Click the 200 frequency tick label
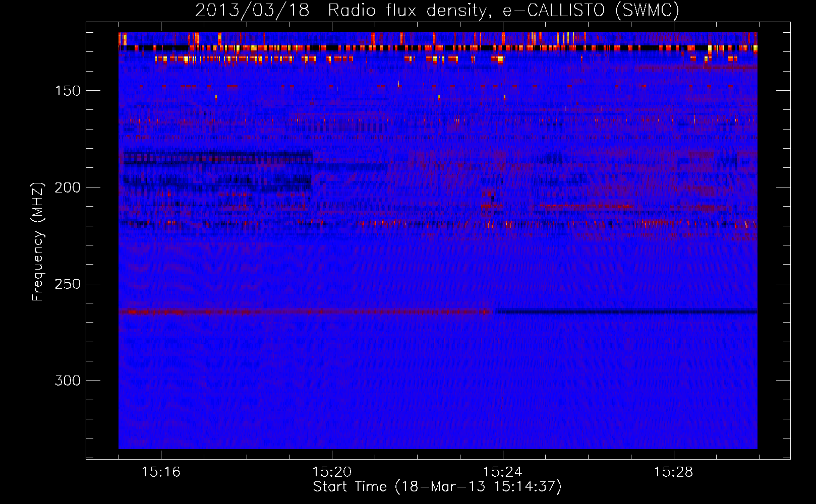 click(x=68, y=187)
